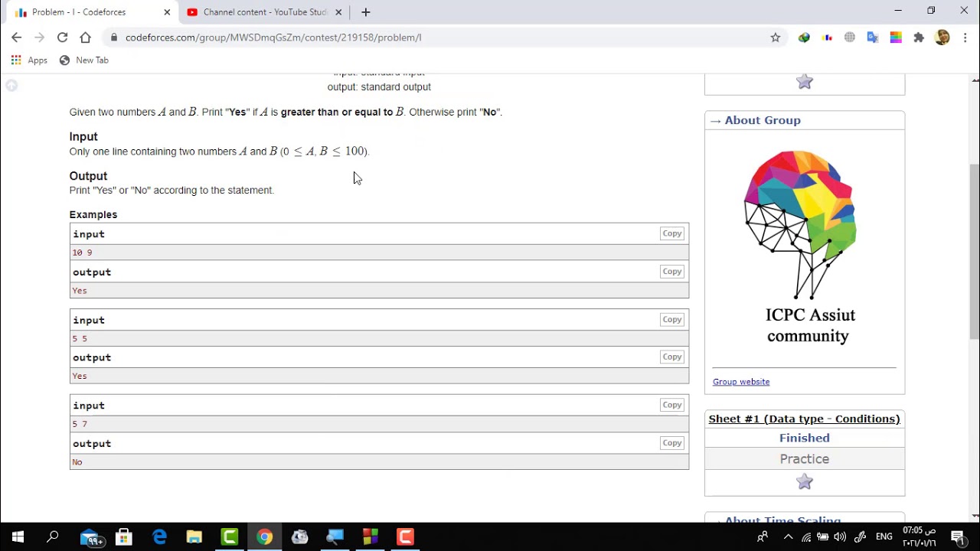This screenshot has width=980, height=551.
Task: Bookmark this page with the star icon
Action: (776, 37)
